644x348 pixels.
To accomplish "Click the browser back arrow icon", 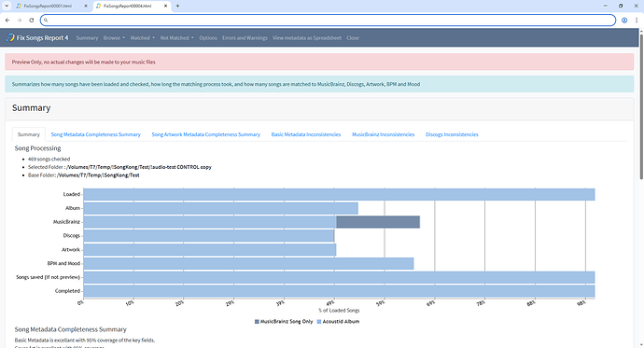I will 7,21.
